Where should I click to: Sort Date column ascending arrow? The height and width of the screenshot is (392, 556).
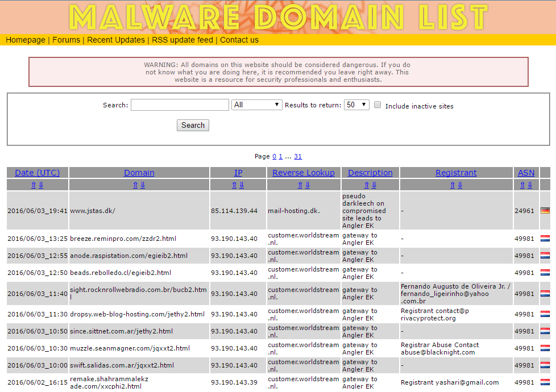[x=34, y=185]
